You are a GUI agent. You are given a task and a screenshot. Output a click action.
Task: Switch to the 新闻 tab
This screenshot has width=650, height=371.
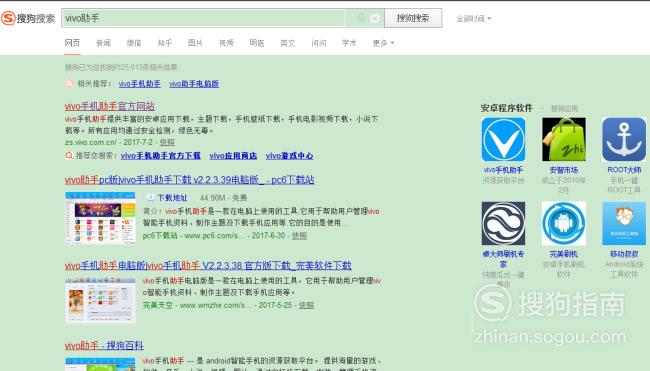[103, 43]
